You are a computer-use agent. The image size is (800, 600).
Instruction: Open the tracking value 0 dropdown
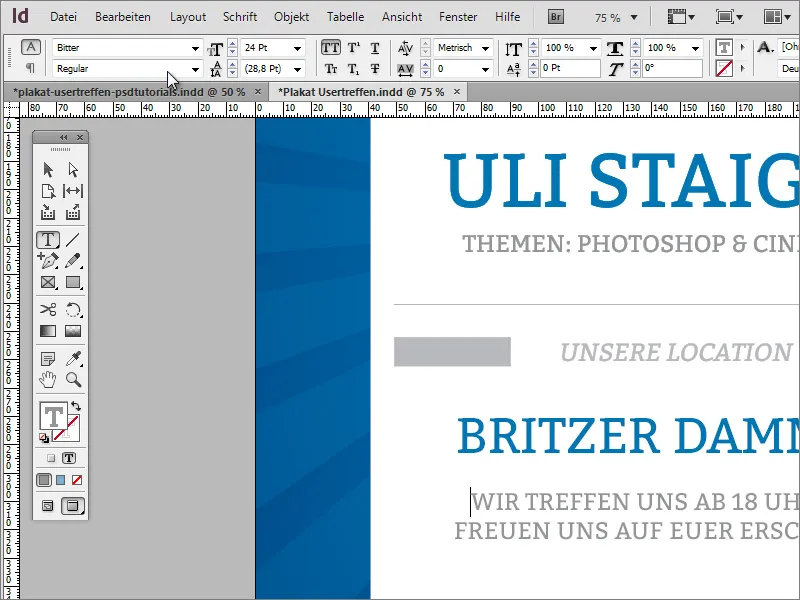click(485, 69)
